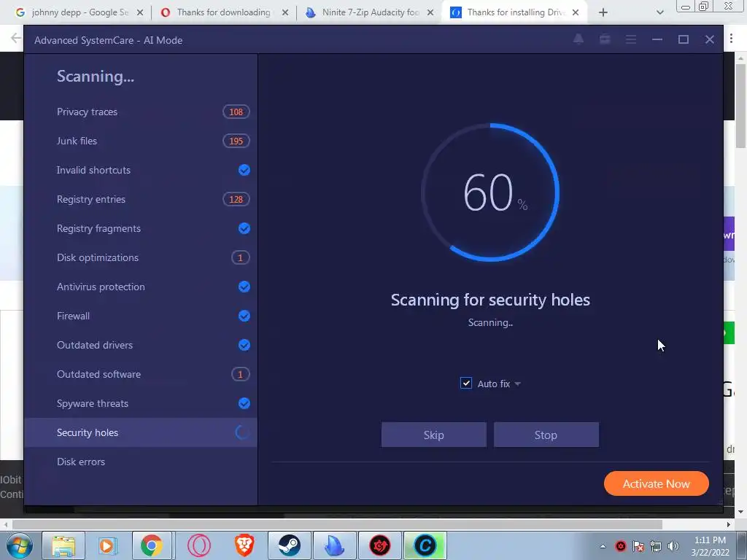Open the toolbox briefcase icon in title bar
The width and height of the screenshot is (747, 560).
coord(605,39)
